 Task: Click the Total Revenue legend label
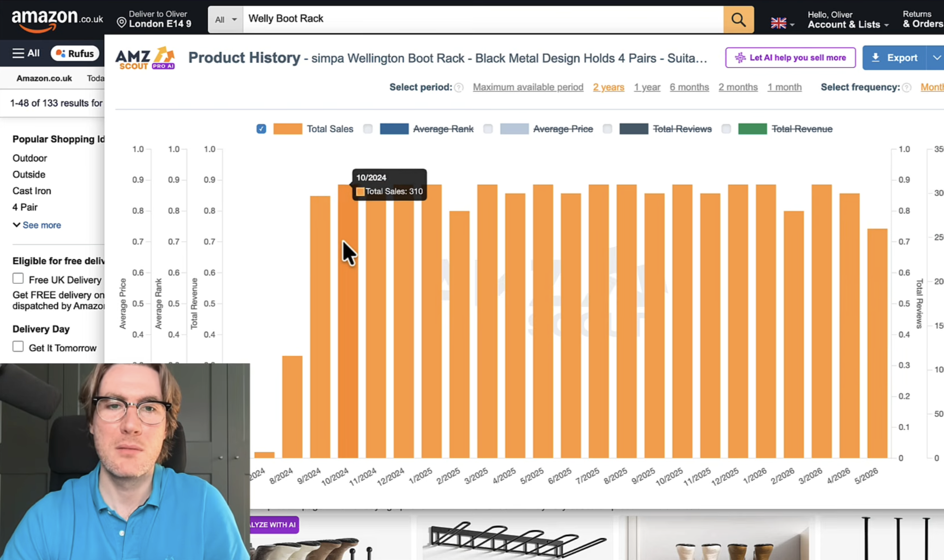(802, 129)
